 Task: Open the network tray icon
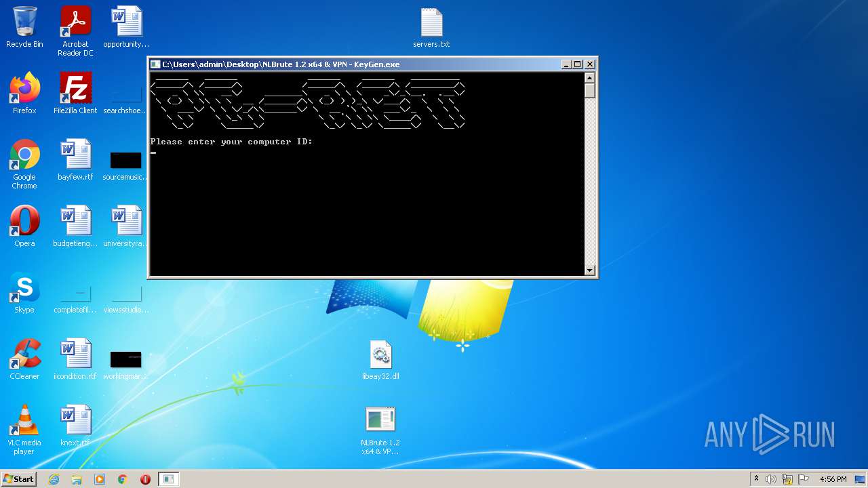point(787,479)
